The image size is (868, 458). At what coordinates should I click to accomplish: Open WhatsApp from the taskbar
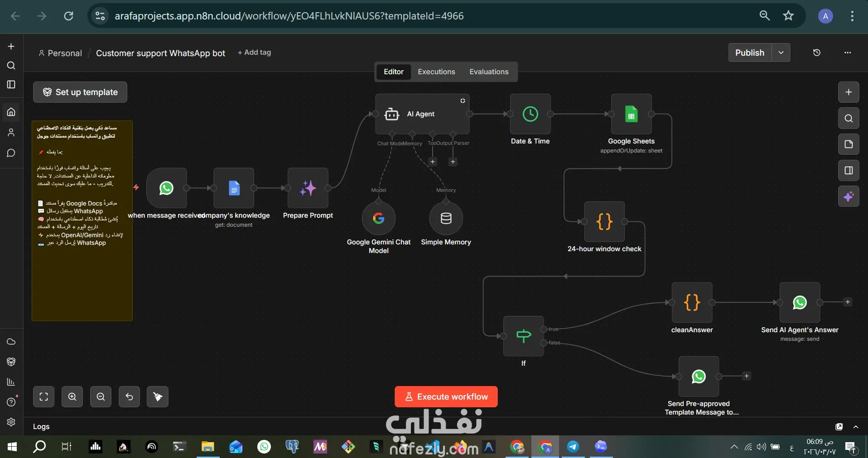[264, 447]
